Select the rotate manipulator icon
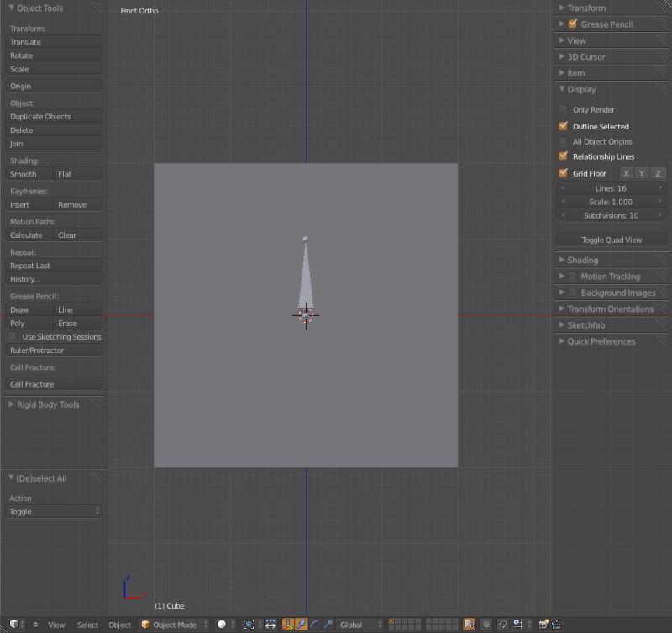The width and height of the screenshot is (672, 633). 313,625
